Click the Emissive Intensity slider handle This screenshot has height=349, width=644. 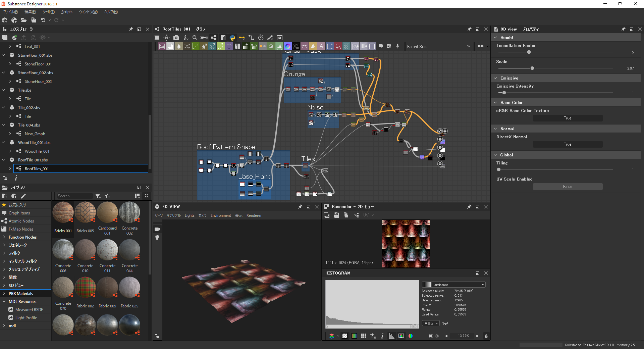point(504,93)
